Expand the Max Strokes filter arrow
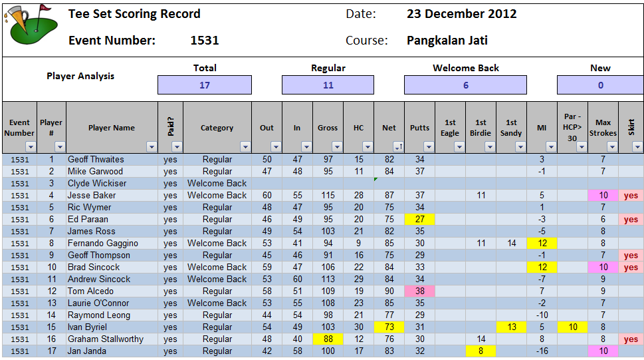644x360 pixels. 611,147
